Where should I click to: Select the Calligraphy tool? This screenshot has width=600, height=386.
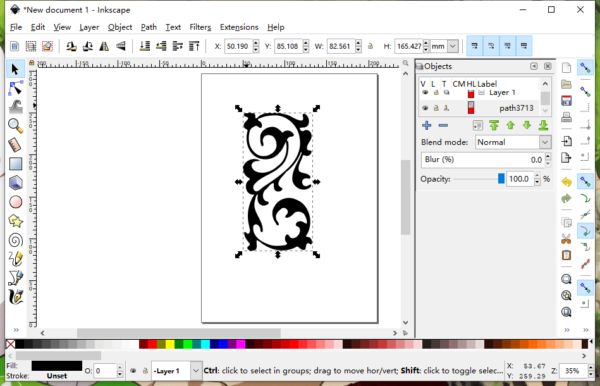coord(15,297)
